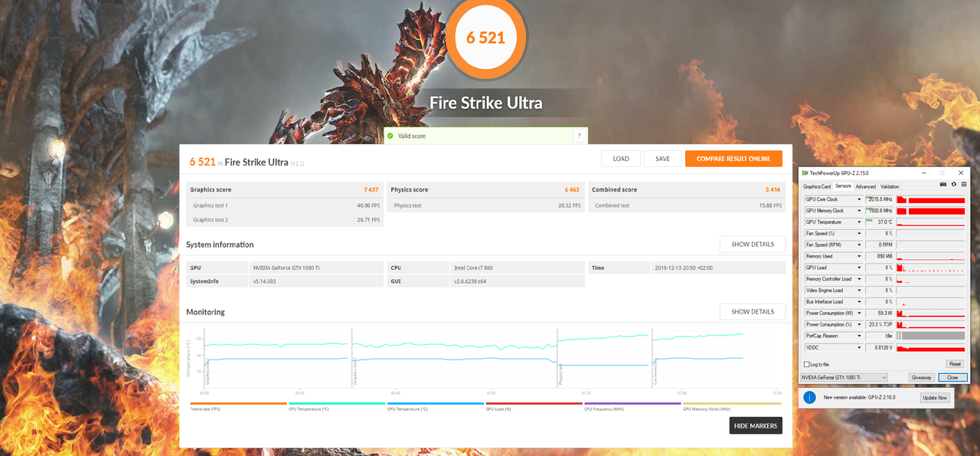Show details for Monitoring section
The width and height of the screenshot is (980, 456).
point(753,312)
